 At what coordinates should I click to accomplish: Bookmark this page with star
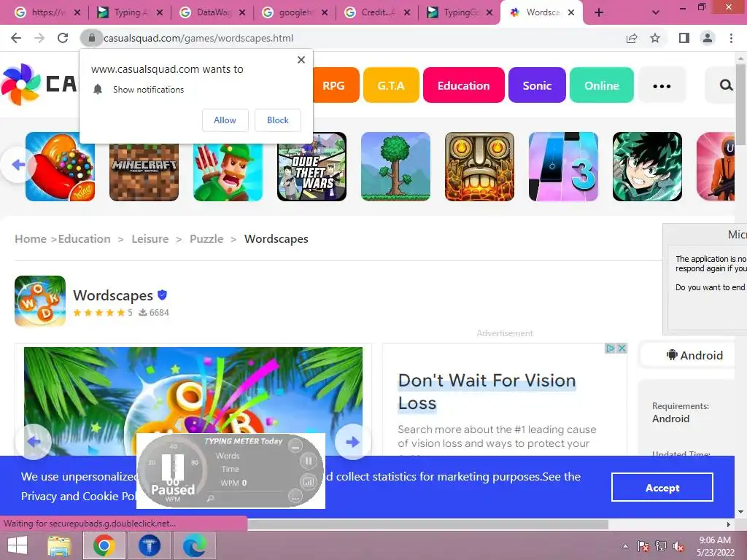(x=655, y=38)
